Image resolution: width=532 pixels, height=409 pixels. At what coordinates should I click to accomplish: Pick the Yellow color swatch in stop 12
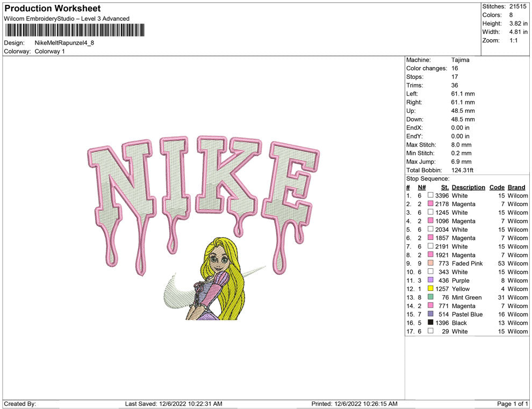(x=430, y=288)
